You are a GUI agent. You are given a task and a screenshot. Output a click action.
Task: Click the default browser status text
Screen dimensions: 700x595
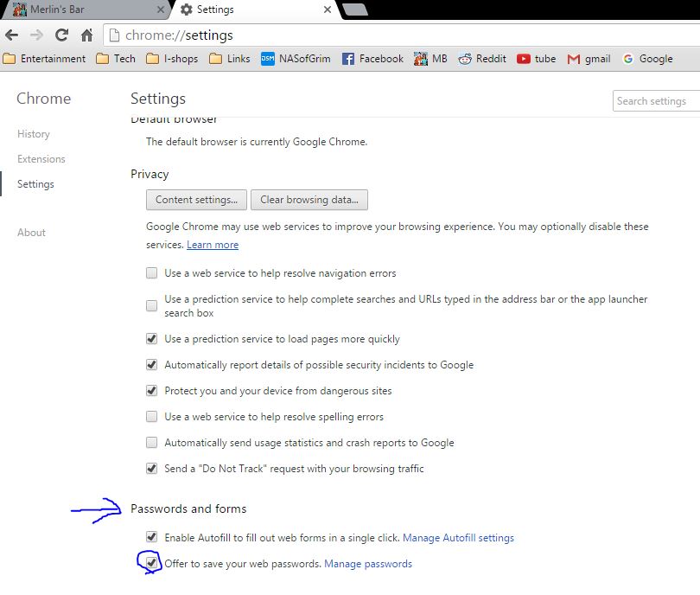click(257, 142)
